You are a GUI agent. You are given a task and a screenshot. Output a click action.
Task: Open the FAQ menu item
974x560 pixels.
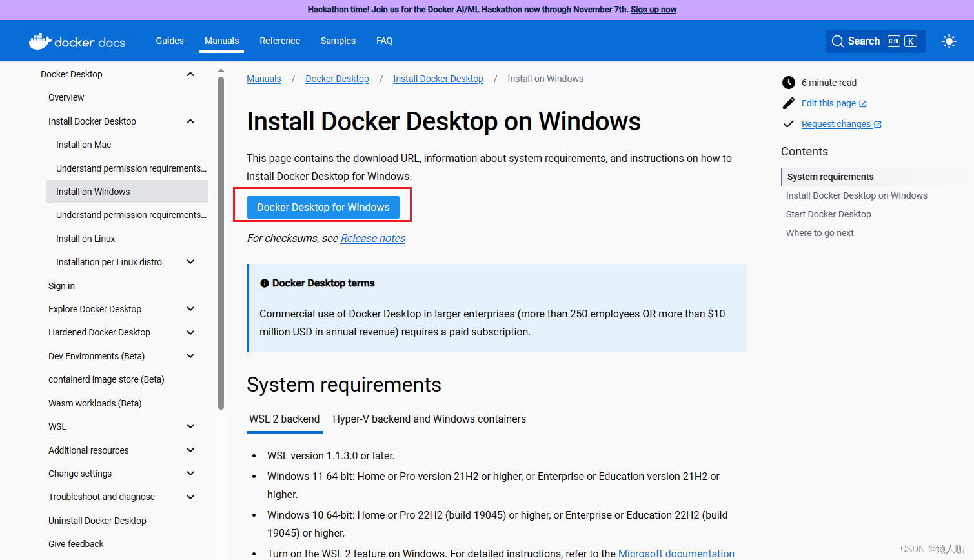385,41
